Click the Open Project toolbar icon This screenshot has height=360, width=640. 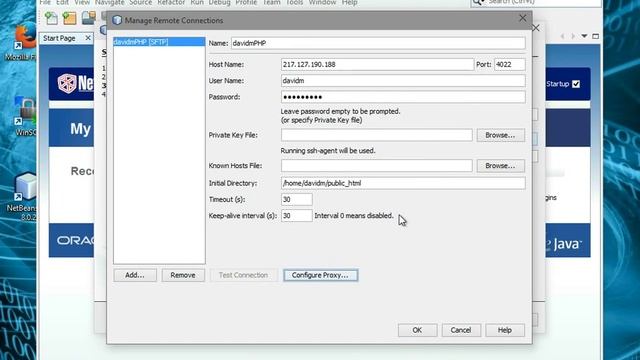[89, 18]
